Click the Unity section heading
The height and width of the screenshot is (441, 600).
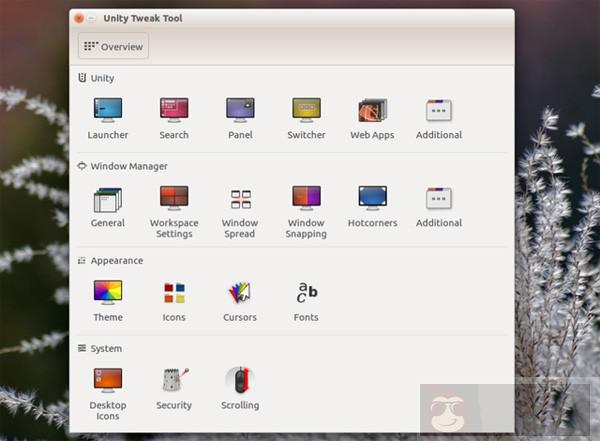(96, 78)
